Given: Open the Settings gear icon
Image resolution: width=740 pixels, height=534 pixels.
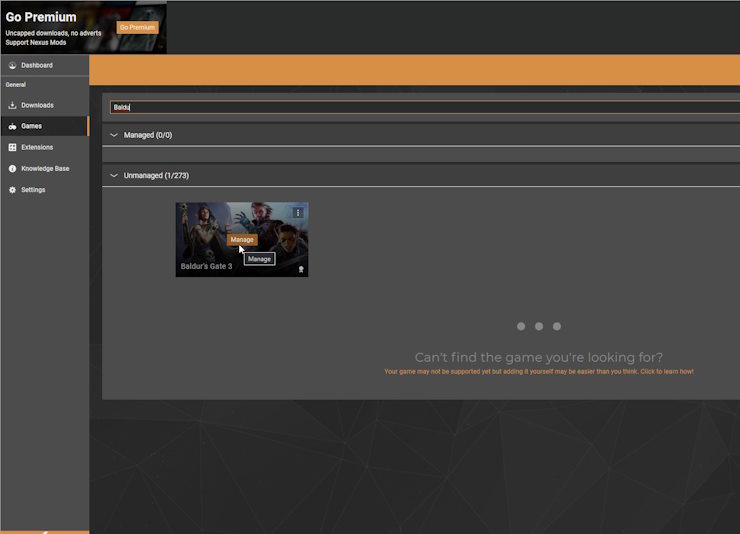Looking at the screenshot, I should pyautogui.click(x=12, y=190).
